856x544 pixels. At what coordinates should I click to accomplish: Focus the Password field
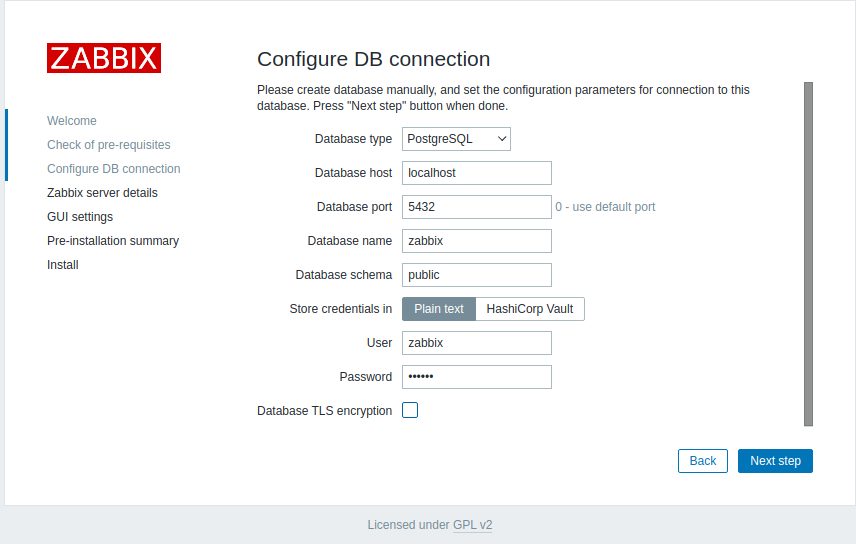tap(477, 377)
